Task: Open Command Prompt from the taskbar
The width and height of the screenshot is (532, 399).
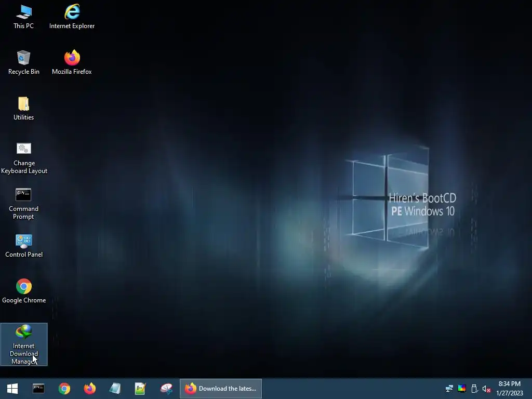Action: point(38,389)
